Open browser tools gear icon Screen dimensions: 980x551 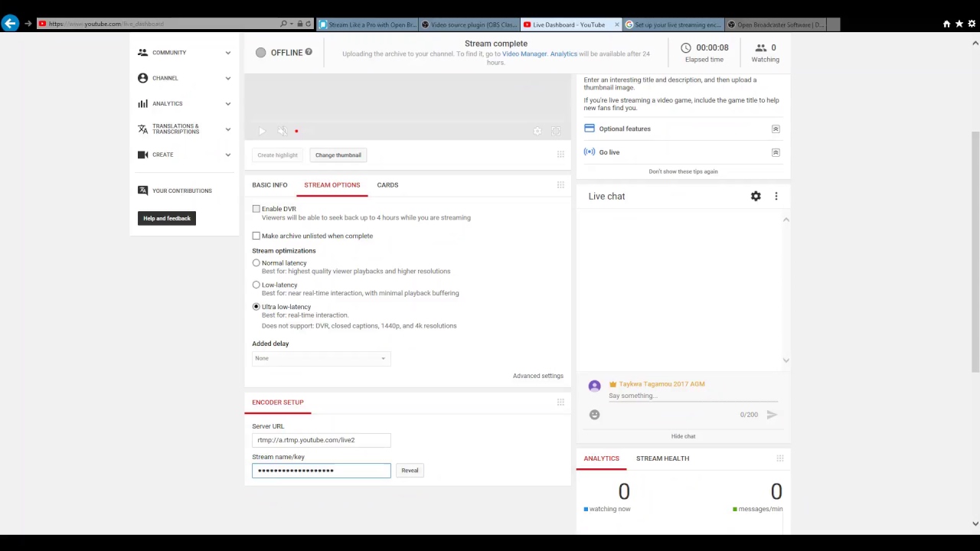[972, 24]
